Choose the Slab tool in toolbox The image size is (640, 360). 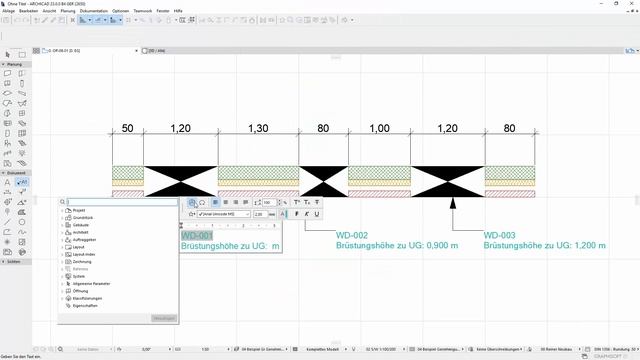(x=7, y=93)
